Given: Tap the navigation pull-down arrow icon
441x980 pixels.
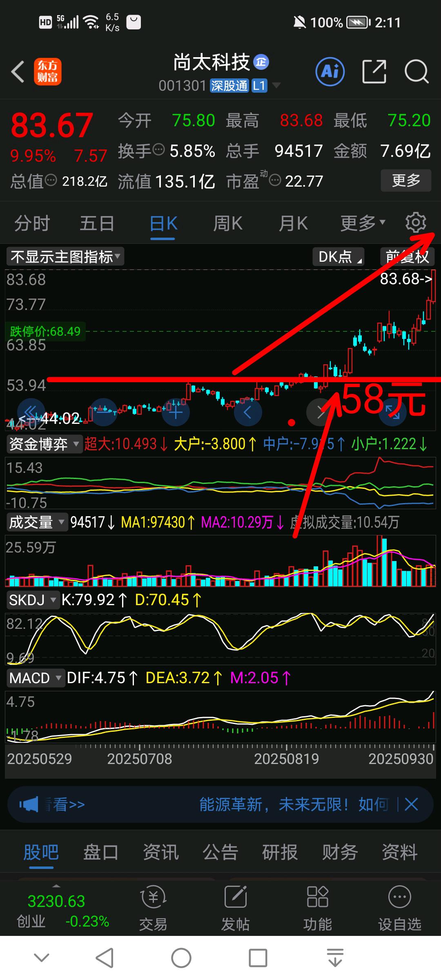Looking at the screenshot, I should tap(335, 958).
